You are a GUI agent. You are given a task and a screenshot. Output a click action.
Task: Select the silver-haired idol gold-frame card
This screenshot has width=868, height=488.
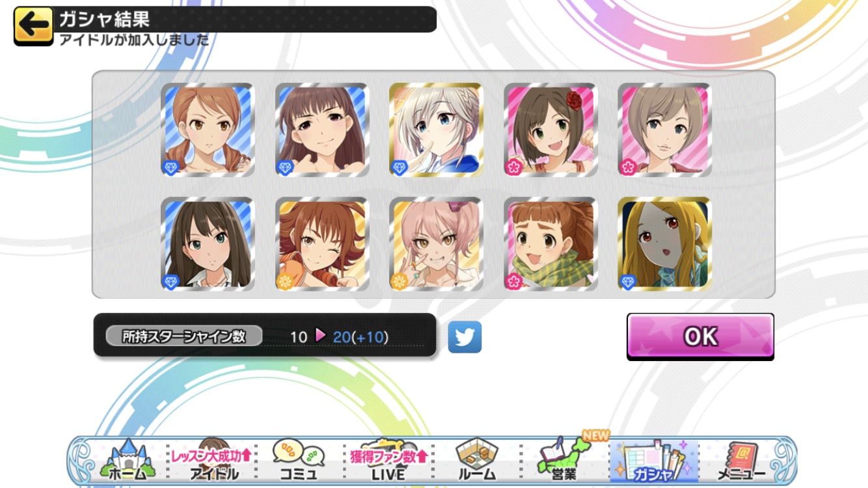point(436,129)
